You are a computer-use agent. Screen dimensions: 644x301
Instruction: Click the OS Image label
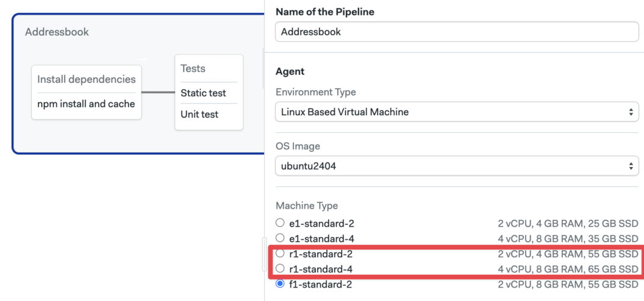coord(298,146)
